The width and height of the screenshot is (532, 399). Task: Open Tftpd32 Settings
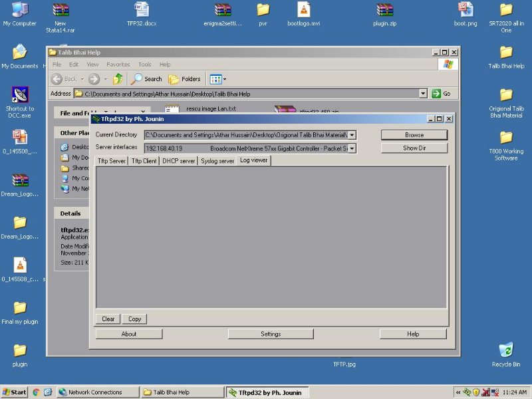point(271,334)
